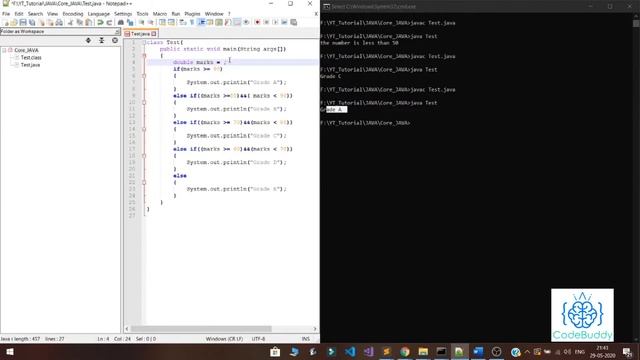Click the Paste toolbar icon
Image resolution: width=640 pixels, height=360 pixels.
tap(88, 22)
